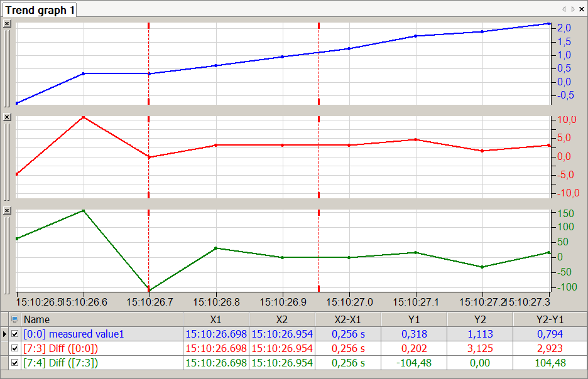The width and height of the screenshot is (588, 379).
Task: Click the Y2-Y1 column header
Action: pyautogui.click(x=550, y=319)
